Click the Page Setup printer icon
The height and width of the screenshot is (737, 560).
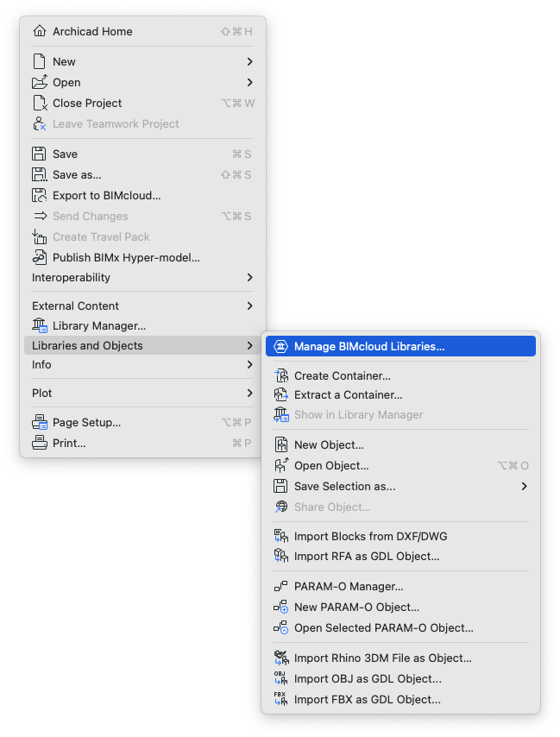point(40,422)
